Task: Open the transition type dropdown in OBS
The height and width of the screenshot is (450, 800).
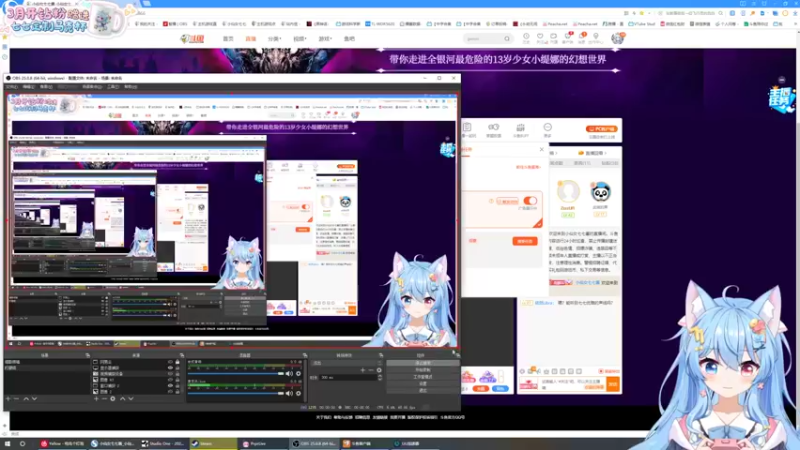Action: (345, 363)
